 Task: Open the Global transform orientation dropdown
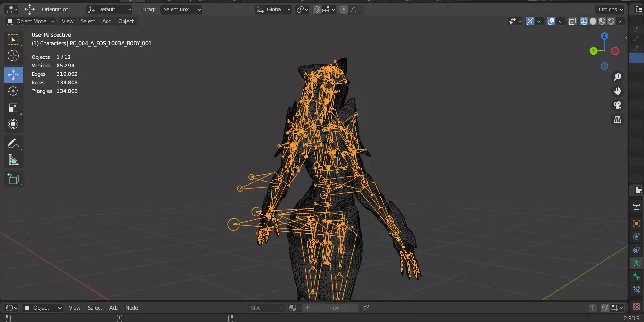(x=273, y=9)
